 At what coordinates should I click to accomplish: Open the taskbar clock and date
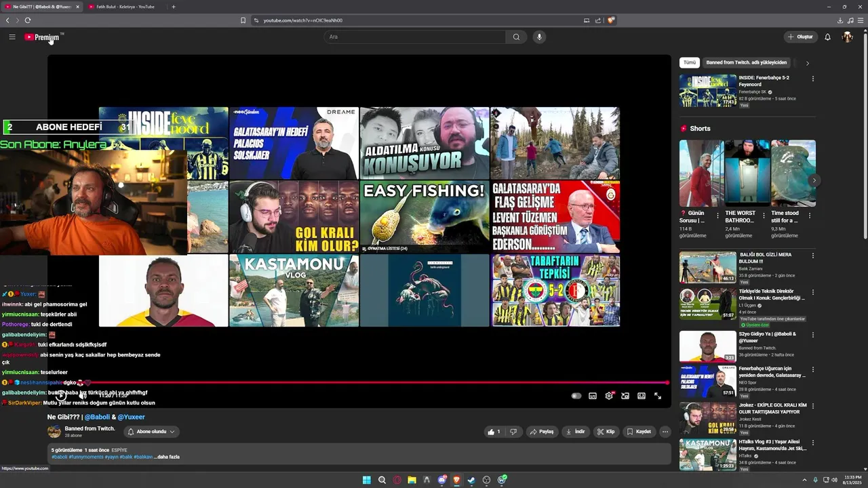click(852, 480)
